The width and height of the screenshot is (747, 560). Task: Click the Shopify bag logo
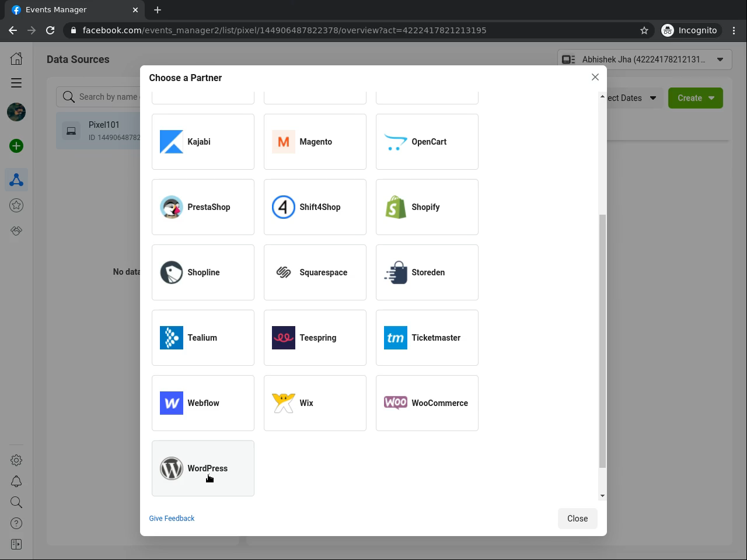point(396,207)
